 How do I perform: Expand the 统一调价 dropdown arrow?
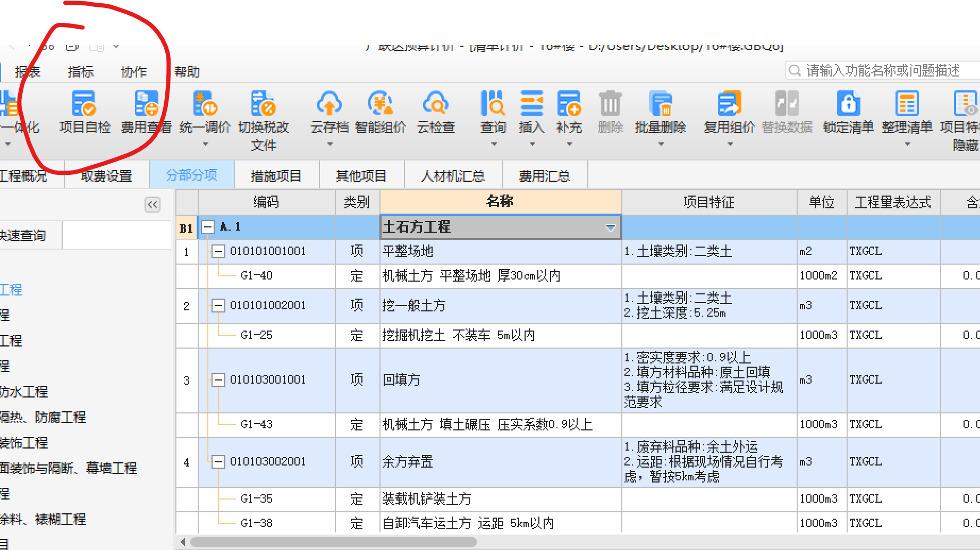(206, 144)
